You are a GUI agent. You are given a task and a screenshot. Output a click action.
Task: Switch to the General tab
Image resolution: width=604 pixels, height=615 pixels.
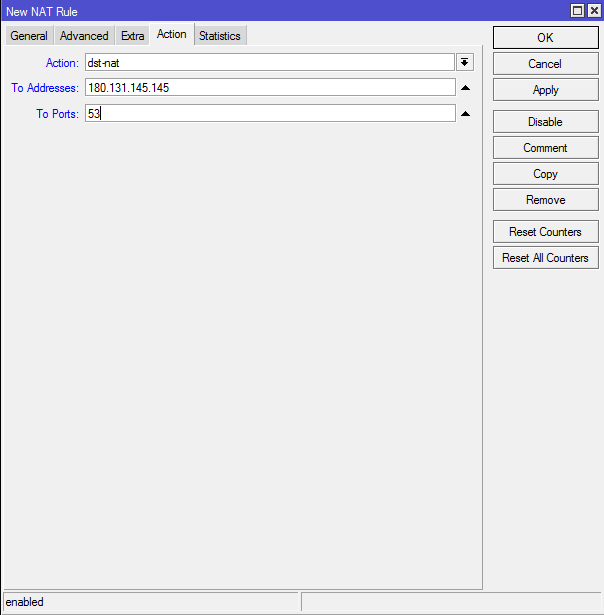[29, 36]
